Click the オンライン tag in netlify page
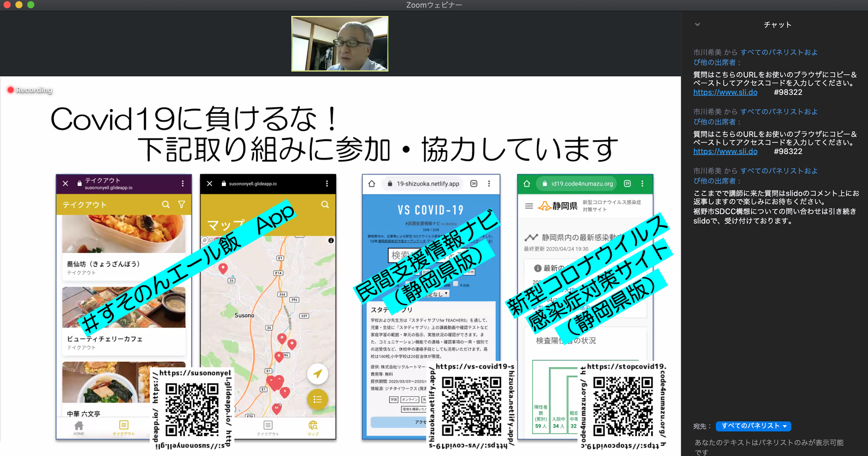 point(410,400)
